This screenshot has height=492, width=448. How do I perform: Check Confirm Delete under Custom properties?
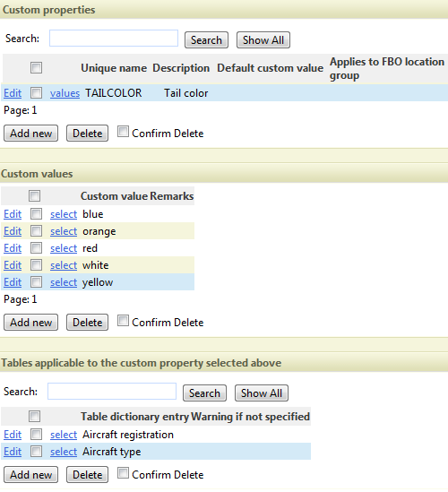tap(123, 132)
